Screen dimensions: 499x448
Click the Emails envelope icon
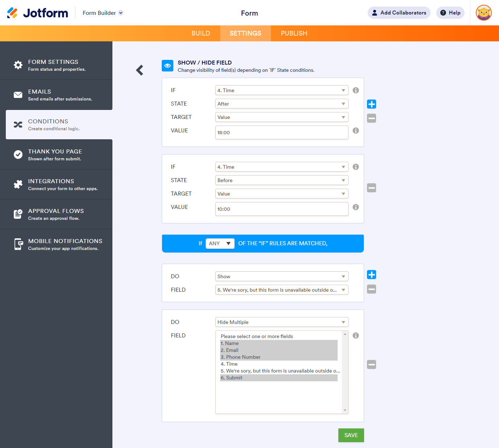click(x=18, y=95)
